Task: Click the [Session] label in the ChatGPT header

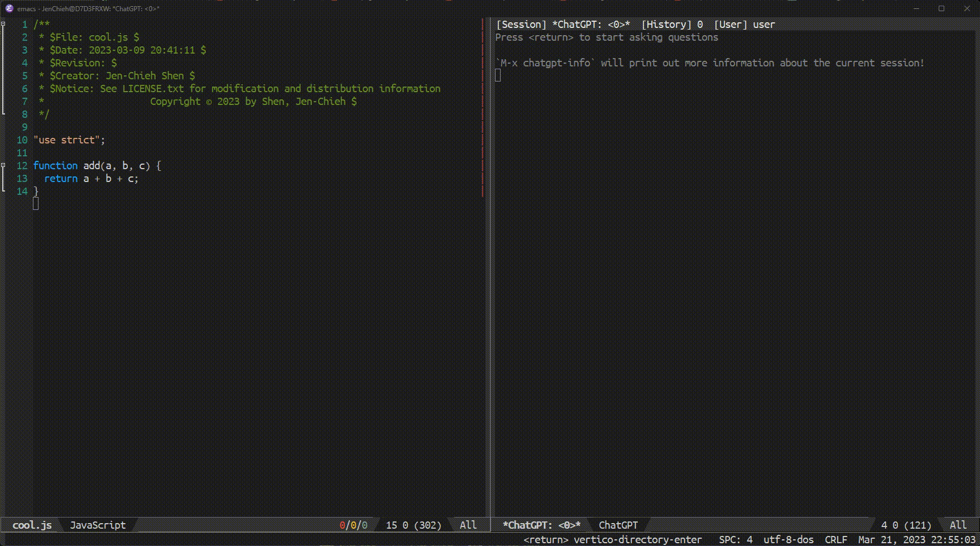Action: pos(521,25)
